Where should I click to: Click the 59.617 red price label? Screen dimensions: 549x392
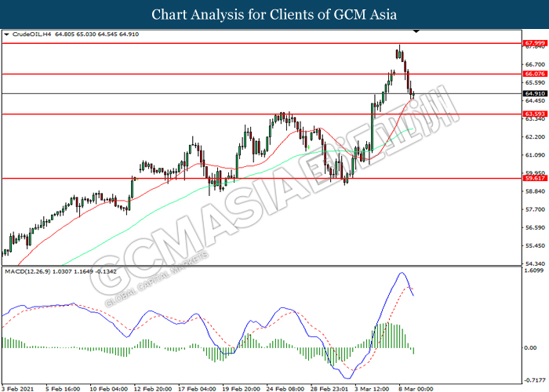[535, 178]
